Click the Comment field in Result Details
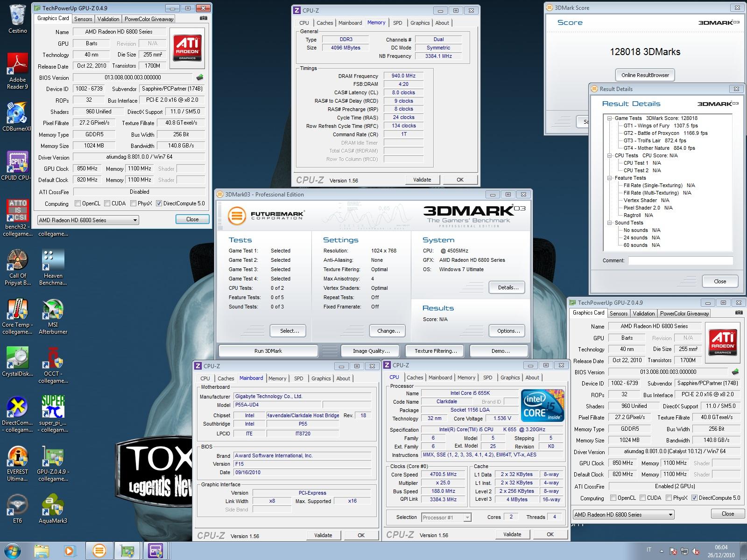The image size is (747, 560). pos(680,260)
